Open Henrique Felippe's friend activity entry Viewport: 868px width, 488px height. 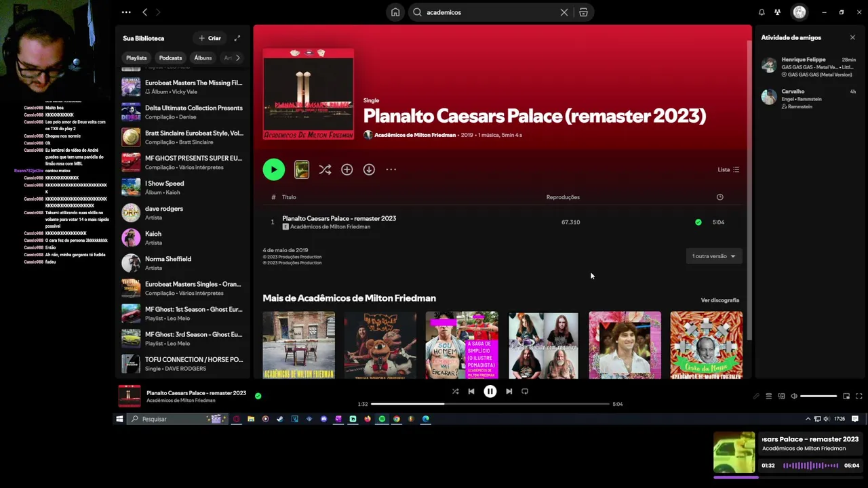[x=808, y=66]
